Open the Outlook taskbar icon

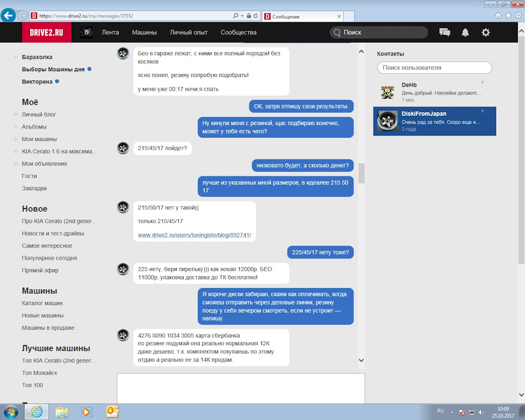click(x=112, y=412)
